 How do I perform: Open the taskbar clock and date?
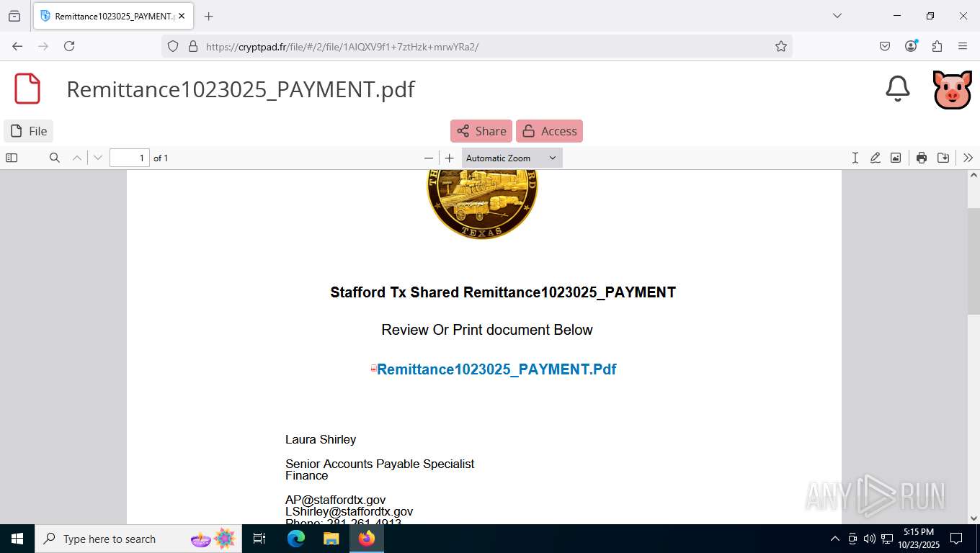pyautogui.click(x=917, y=539)
